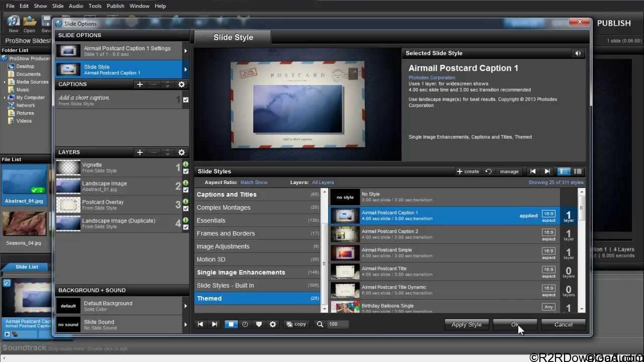Switch styles list to compact grid view
644x362 pixels.
point(577,171)
